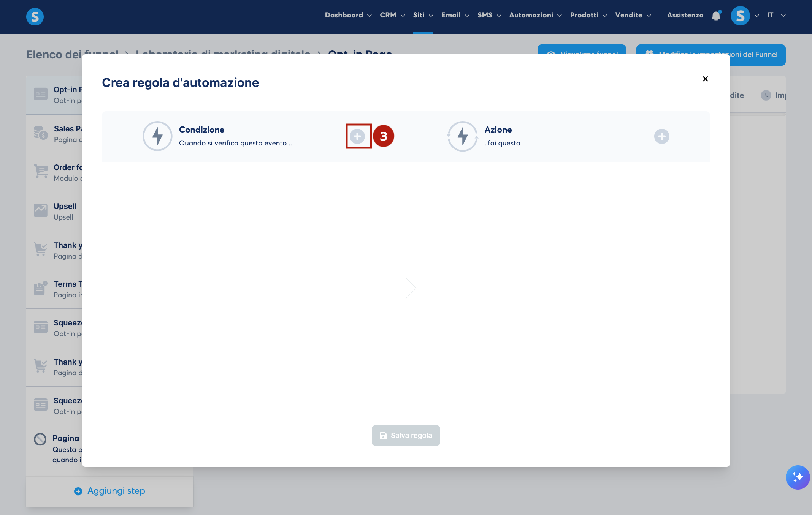The image size is (812, 515).
Task: Select the Upsell funnel step
Action: coord(54,212)
